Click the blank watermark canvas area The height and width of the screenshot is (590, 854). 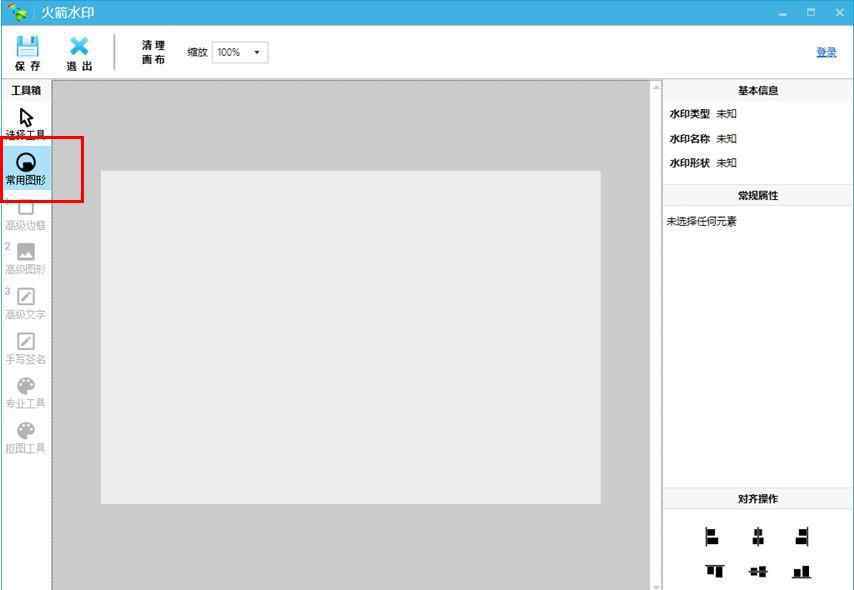coord(350,337)
